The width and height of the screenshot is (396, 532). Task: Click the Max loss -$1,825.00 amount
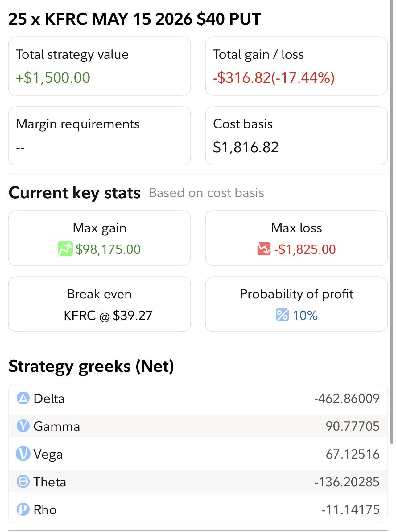(x=305, y=249)
